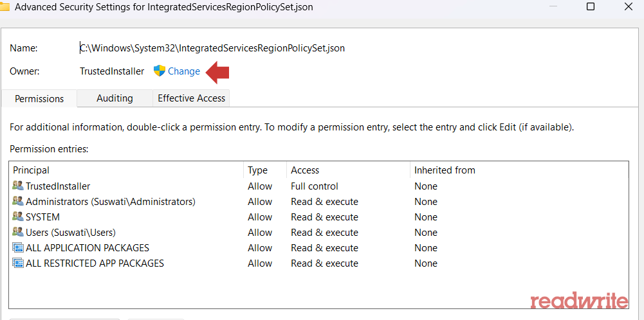The width and height of the screenshot is (644, 320).
Task: Sort by the Access column header
Action: (x=348, y=170)
